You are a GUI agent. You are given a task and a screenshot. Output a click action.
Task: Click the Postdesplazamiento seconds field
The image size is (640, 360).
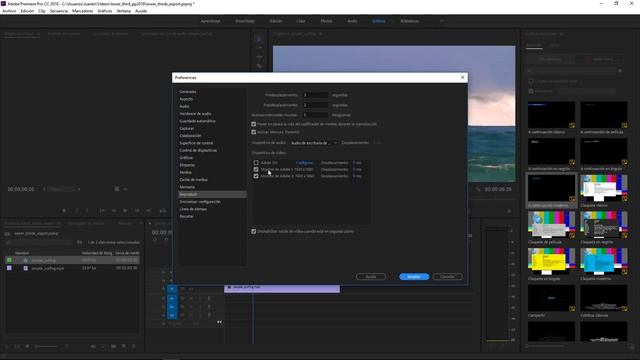(315, 105)
